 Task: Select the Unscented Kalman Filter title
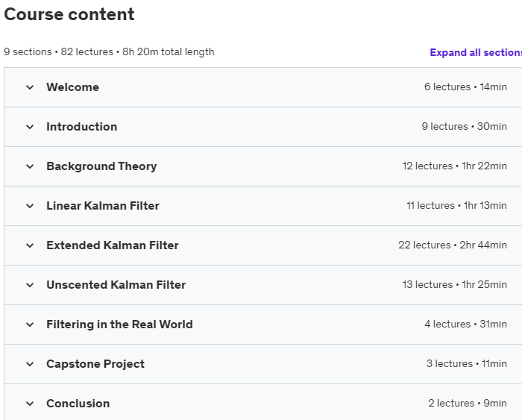tap(116, 285)
